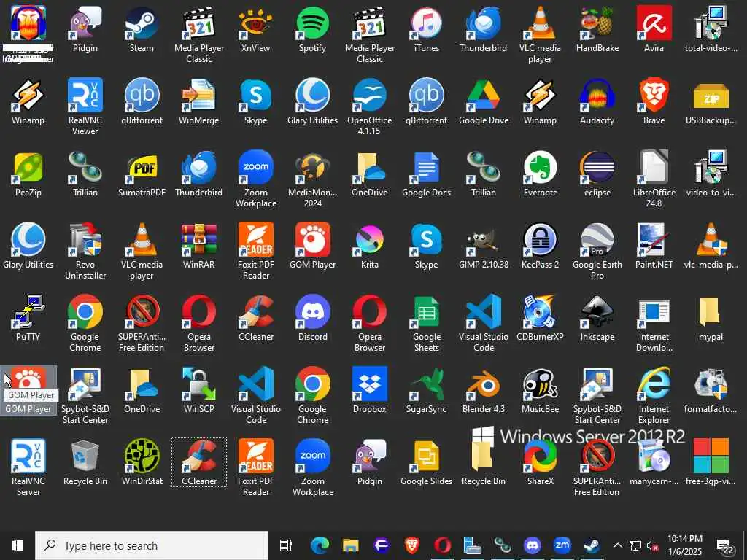747x560 pixels.
Task: Open the LibreOffice 24.8 shortcut
Action: (654, 179)
